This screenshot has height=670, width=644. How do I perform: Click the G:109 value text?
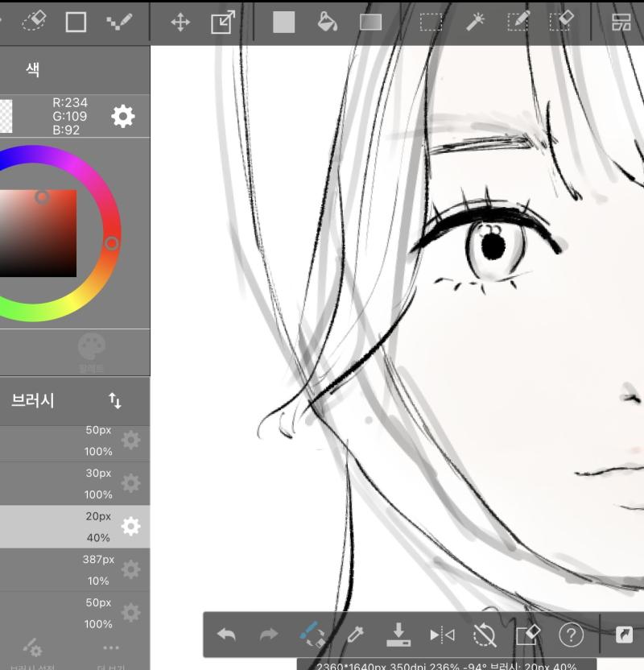click(x=69, y=116)
